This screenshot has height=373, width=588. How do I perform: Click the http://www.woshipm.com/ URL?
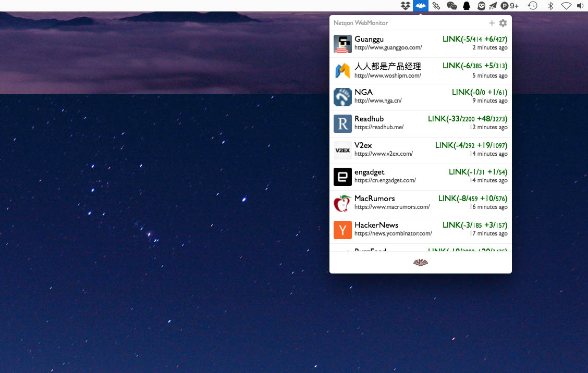point(388,76)
